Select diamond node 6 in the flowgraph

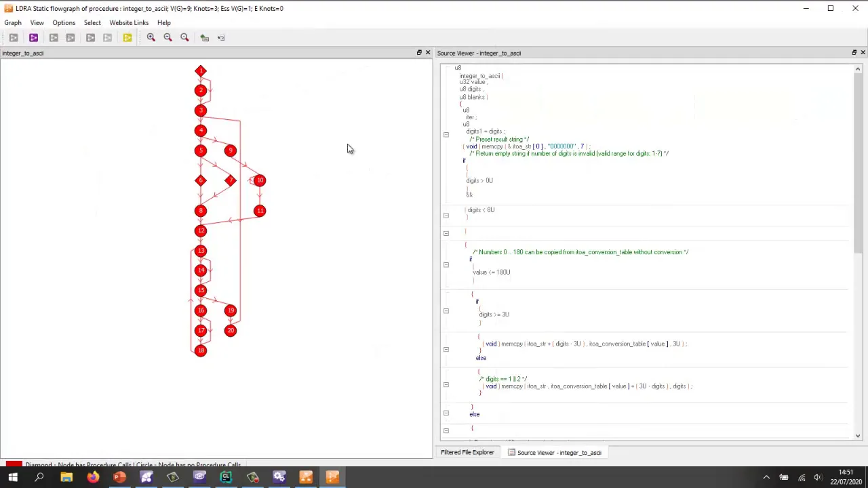pyautogui.click(x=200, y=180)
